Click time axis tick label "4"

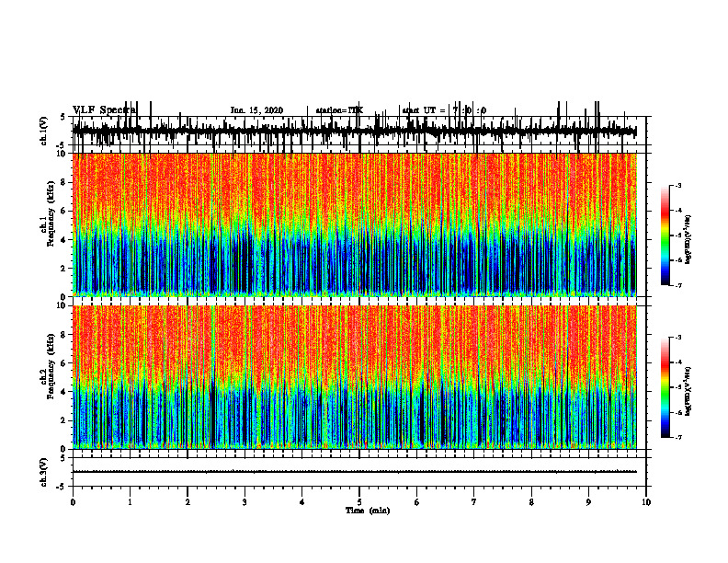[302, 502]
